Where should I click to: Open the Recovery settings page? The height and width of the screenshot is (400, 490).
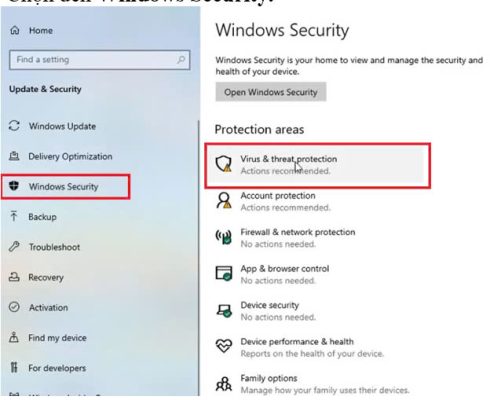46,277
